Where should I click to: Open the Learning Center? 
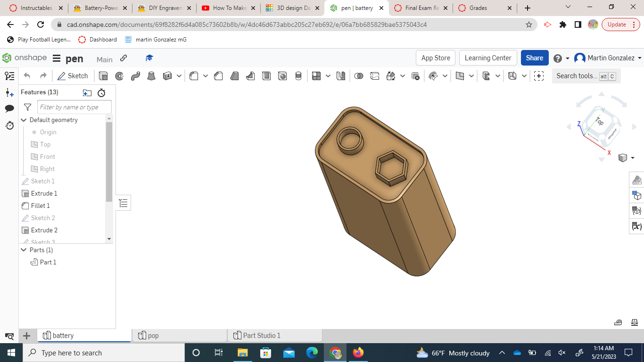tap(487, 58)
